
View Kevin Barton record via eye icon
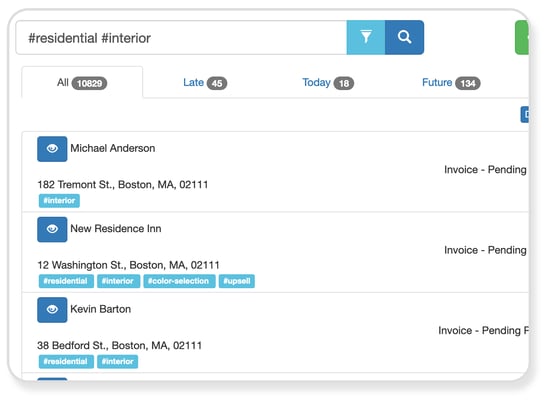pyautogui.click(x=52, y=310)
